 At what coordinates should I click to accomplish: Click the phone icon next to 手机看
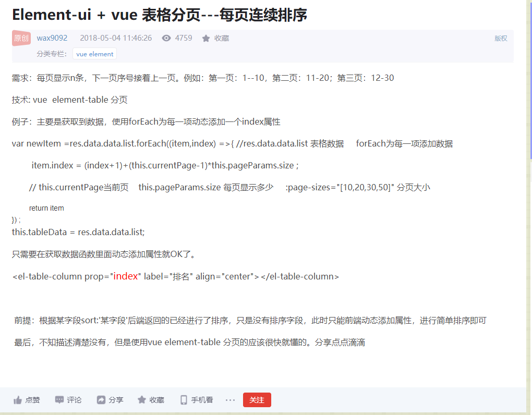[x=184, y=400]
